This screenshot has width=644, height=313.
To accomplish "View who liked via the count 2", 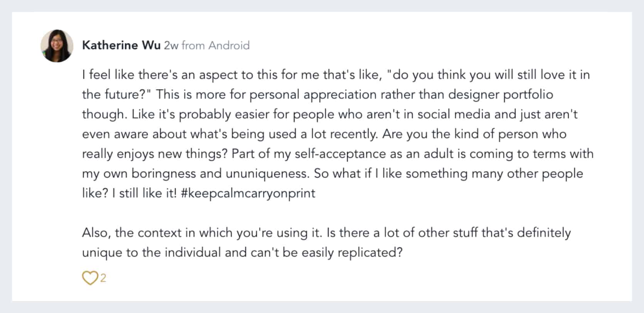I will click(x=103, y=278).
